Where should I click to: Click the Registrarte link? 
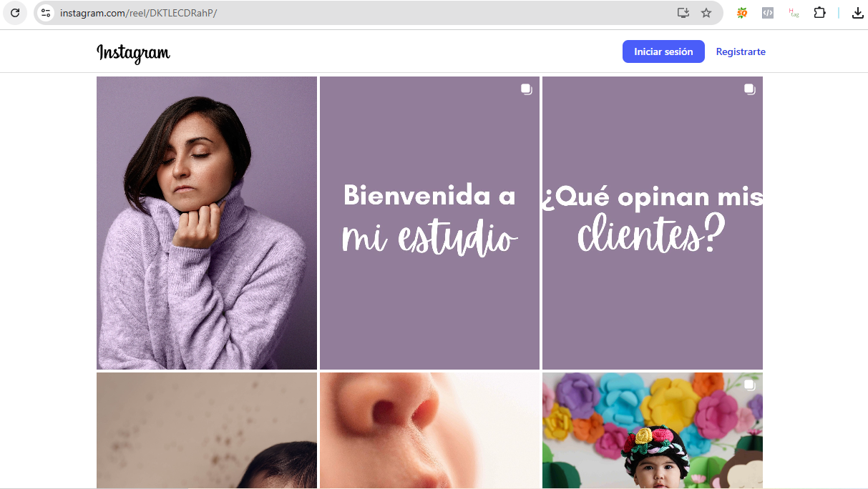741,51
